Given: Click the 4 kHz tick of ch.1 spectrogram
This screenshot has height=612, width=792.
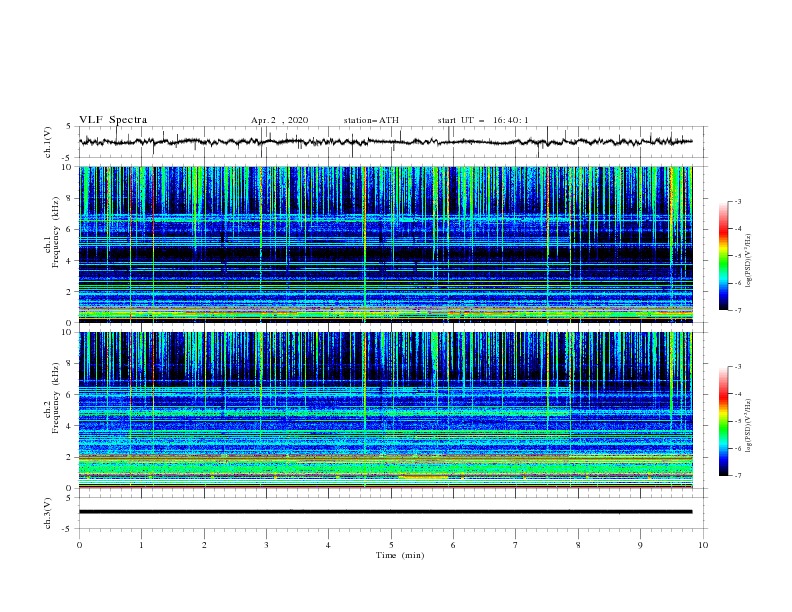Looking at the screenshot, I should pos(70,261).
